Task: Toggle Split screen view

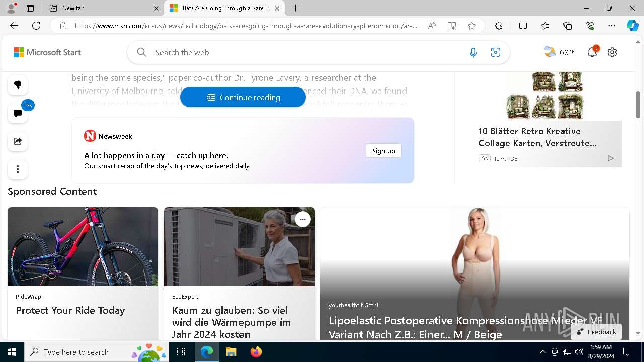Action: pos(523,26)
